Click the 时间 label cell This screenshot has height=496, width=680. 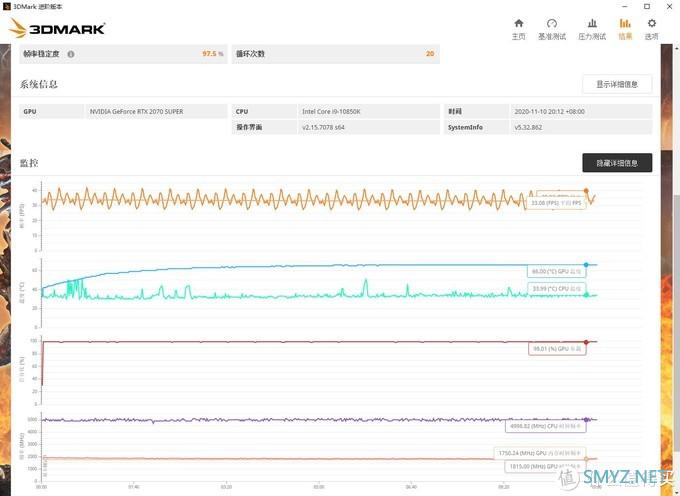[476, 111]
